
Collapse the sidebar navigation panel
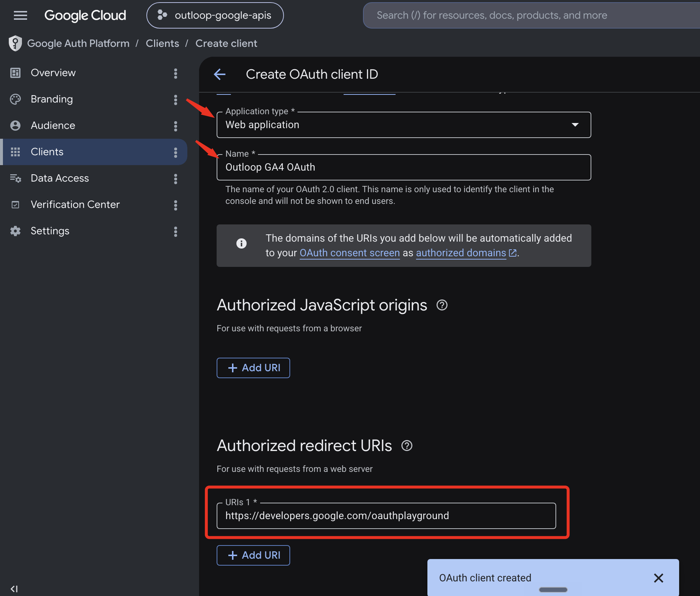tap(14, 589)
